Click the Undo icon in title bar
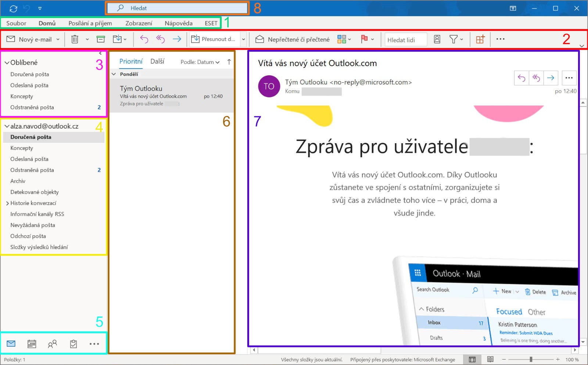The height and width of the screenshot is (365, 588). (x=26, y=8)
